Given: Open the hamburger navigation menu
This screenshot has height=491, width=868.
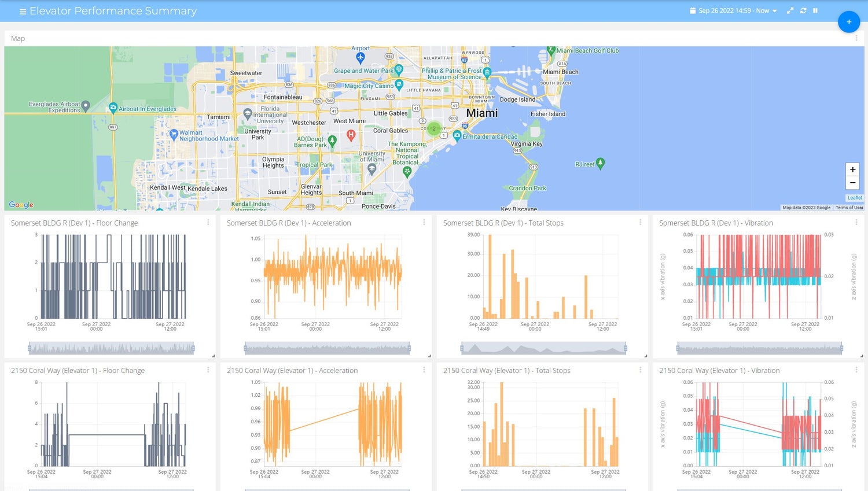Looking at the screenshot, I should 23,12.
